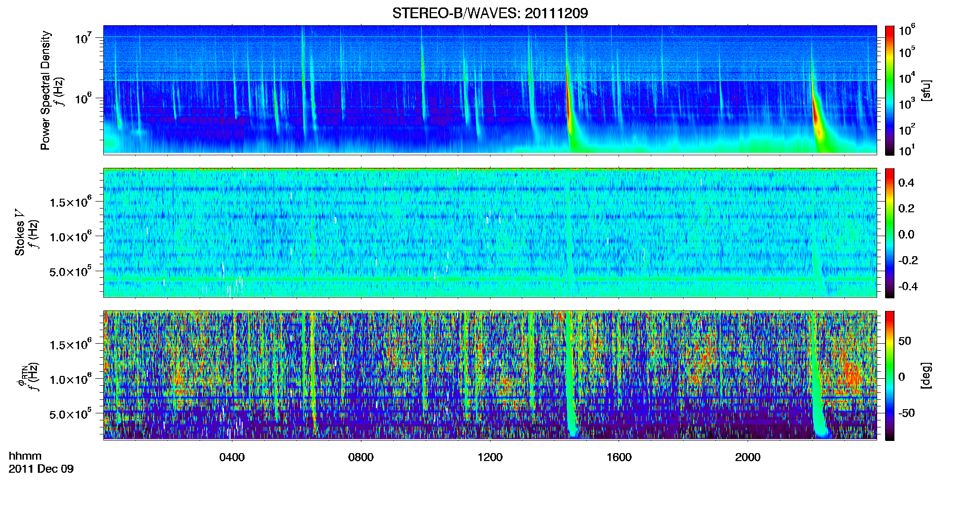Click the 0400 time tick label
The width and height of the screenshot is (980, 505).
click(x=232, y=457)
